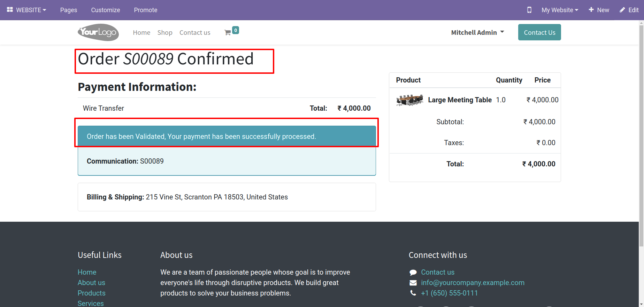
Task: Click the envelope email icon in footer
Action: 413,283
